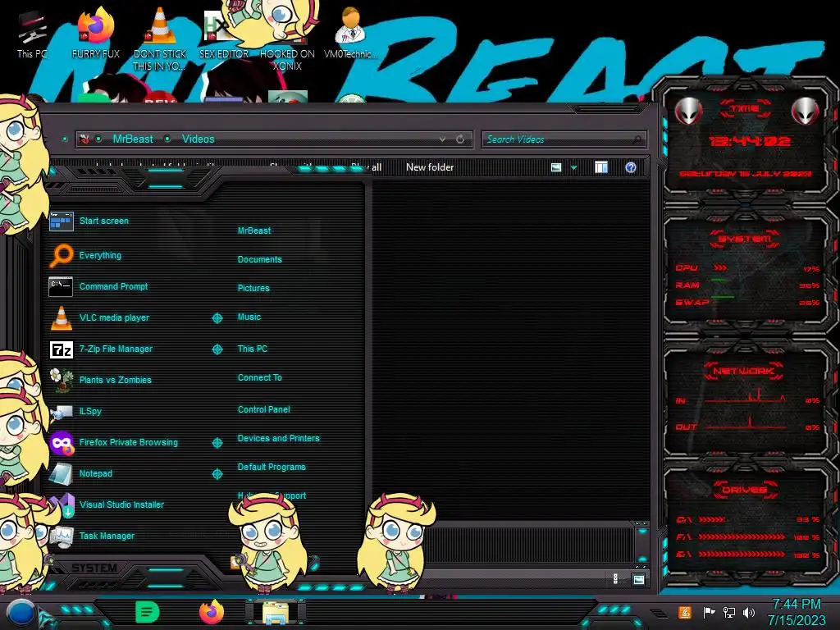Click MrBeast breadcrumb in address bar
840x630 pixels.
(x=133, y=139)
